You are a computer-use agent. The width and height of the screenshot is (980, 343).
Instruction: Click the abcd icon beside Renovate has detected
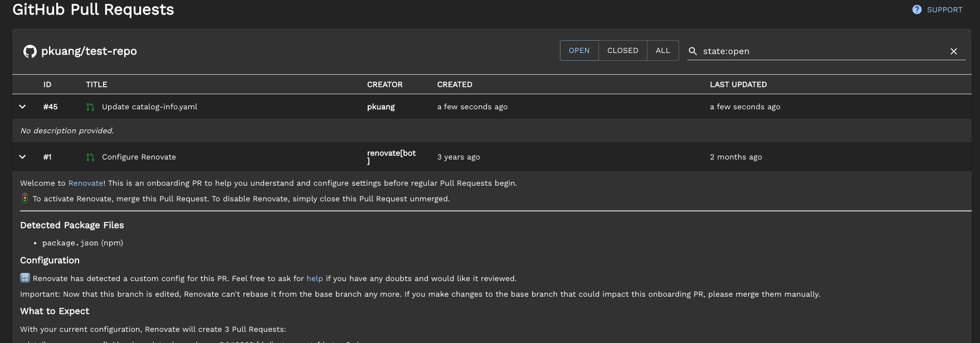pos(25,278)
